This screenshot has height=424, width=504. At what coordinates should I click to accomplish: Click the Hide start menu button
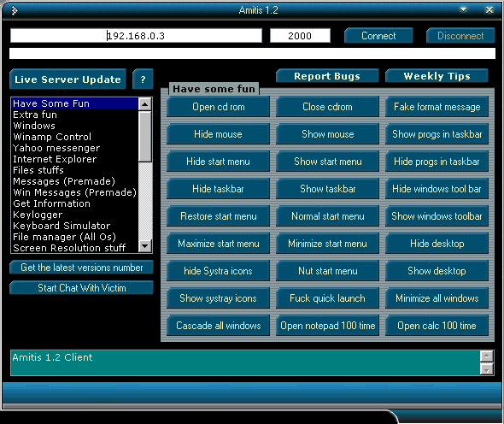pyautogui.click(x=218, y=162)
